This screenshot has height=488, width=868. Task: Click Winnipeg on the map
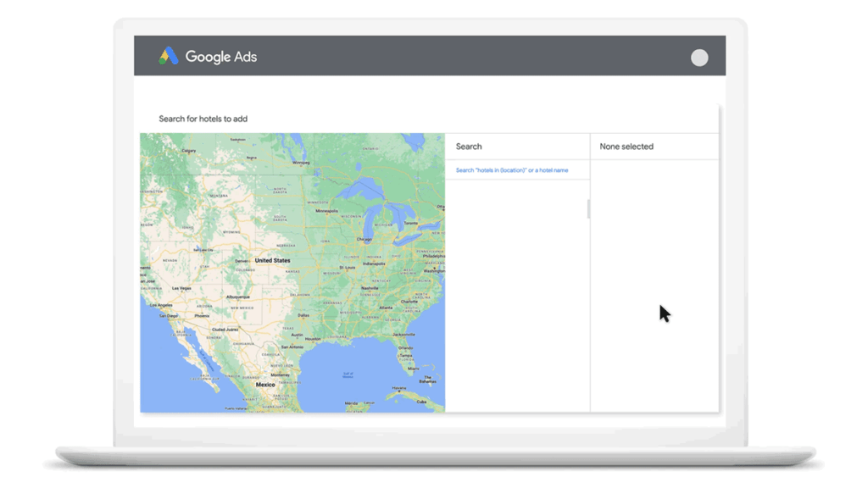(x=301, y=163)
